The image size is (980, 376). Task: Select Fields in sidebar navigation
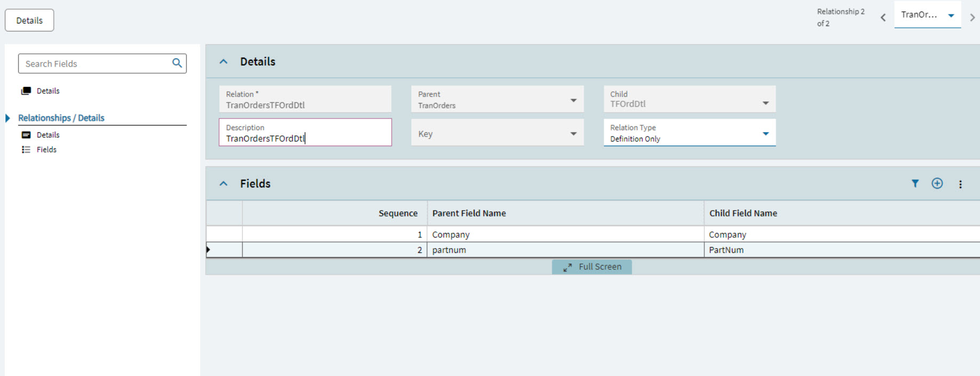point(46,150)
